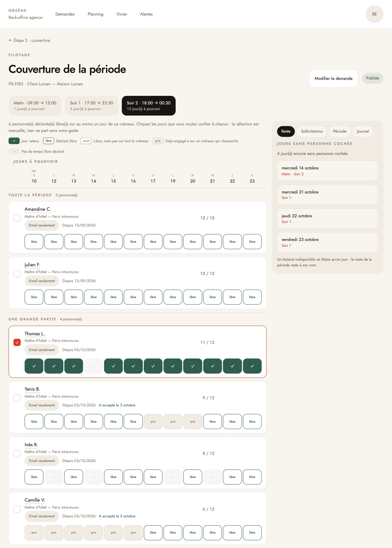The height and width of the screenshot is (548, 392).
Task: Open the Journal side tab
Action: [x=362, y=131]
